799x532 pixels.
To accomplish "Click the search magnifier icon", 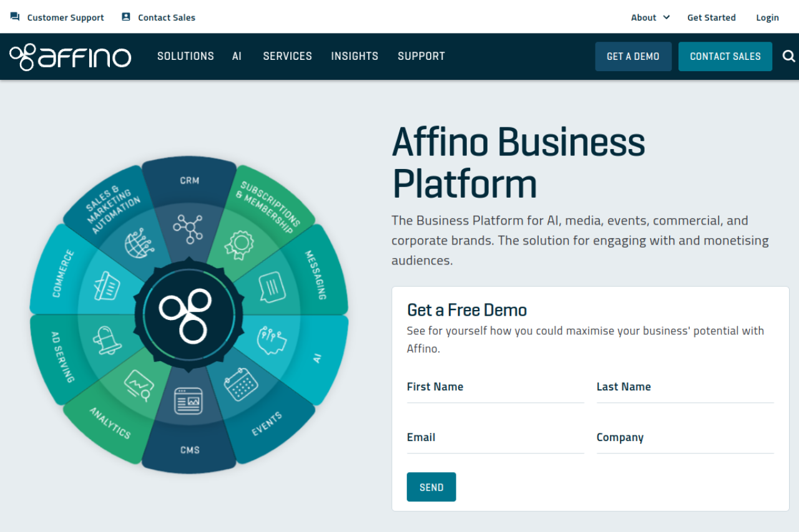I will coord(789,56).
